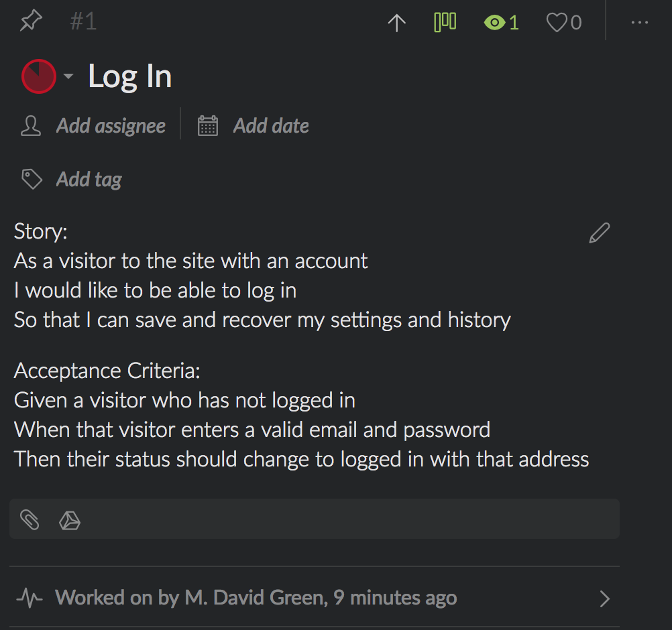This screenshot has width=672, height=630.
Task: Open the Worked on by M. David Green activity
Action: point(256,598)
